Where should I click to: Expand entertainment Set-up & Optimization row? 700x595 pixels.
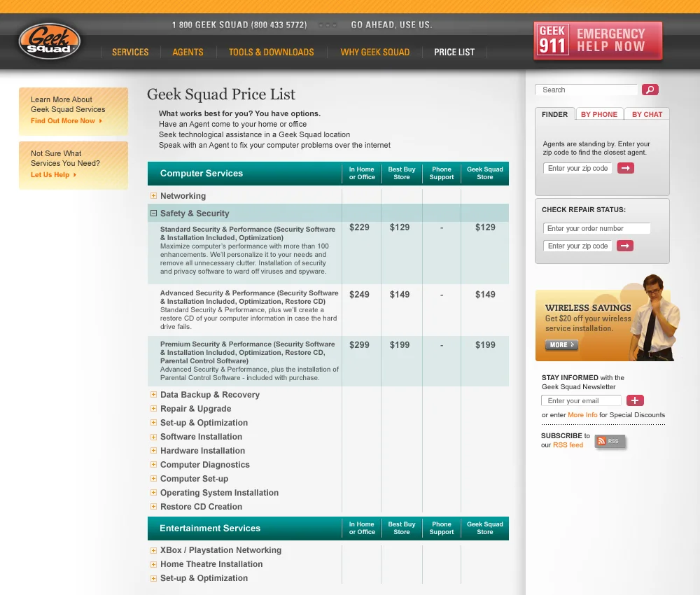[x=153, y=578]
